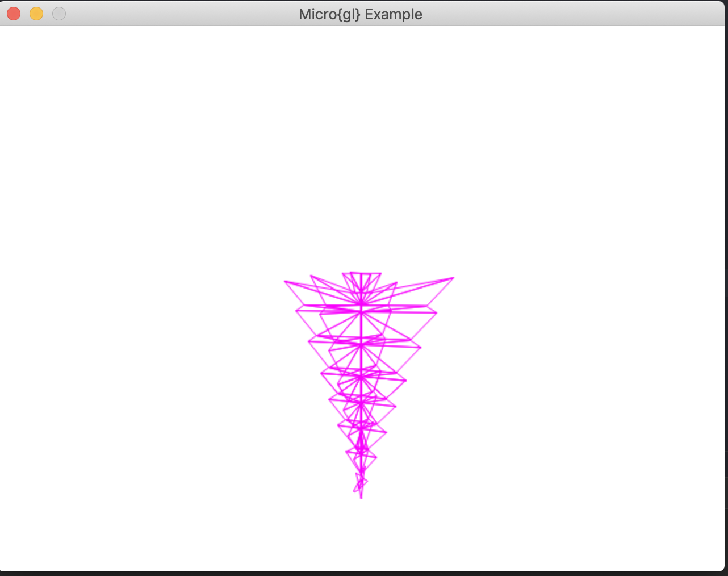The width and height of the screenshot is (728, 576).
Task: Click the middle ring of the wireframe cone
Action: tap(361, 375)
